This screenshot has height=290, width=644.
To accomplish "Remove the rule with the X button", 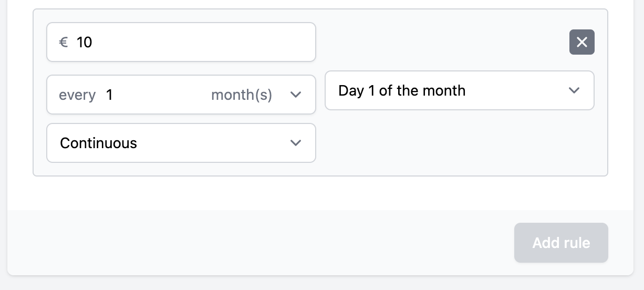I will coord(581,42).
